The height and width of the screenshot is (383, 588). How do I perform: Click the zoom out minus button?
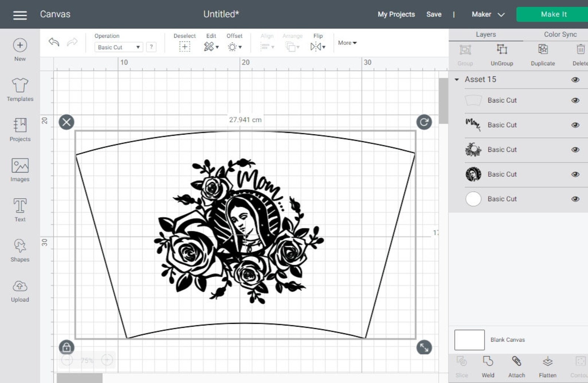click(67, 360)
